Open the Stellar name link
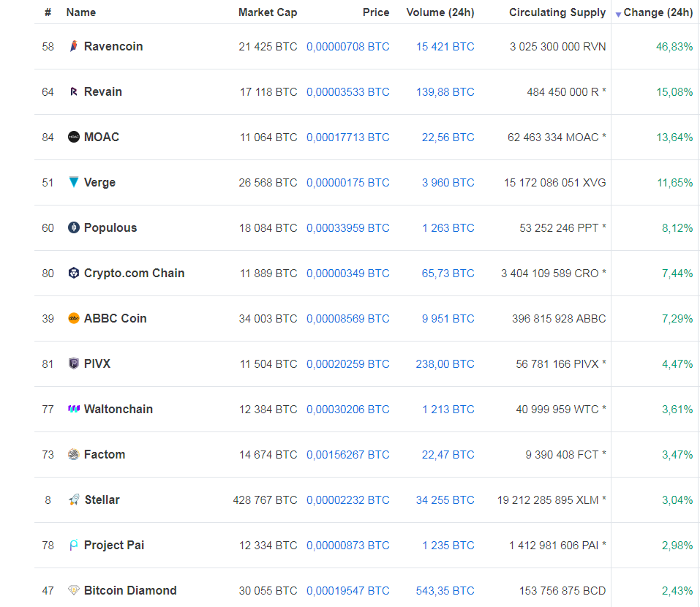 pos(102,500)
